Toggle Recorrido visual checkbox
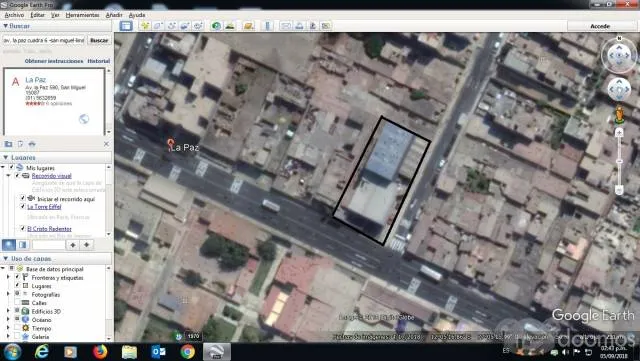This screenshot has height=361, width=640. click(17, 176)
